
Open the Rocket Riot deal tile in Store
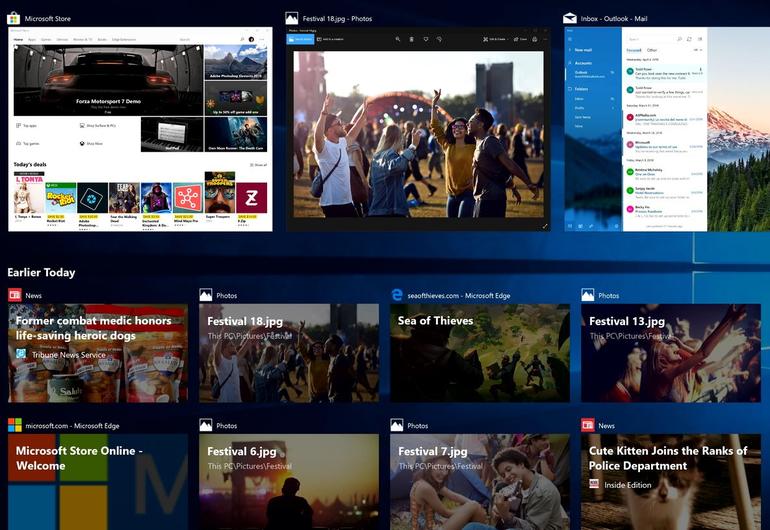(x=60, y=203)
